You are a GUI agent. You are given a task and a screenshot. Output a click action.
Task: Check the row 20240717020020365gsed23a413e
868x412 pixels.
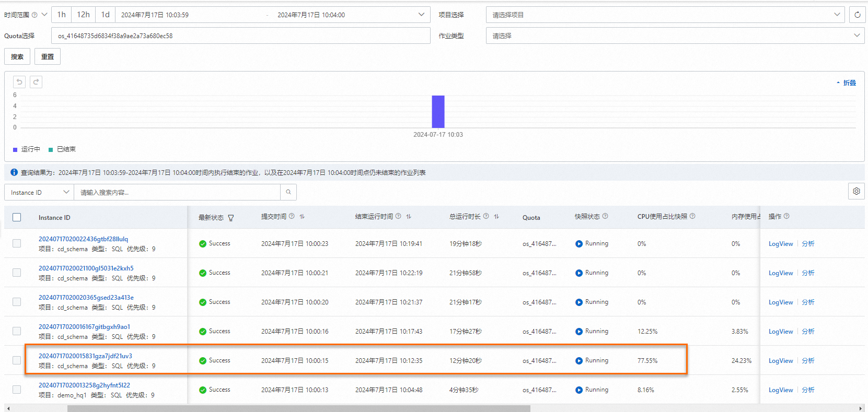[17, 302]
